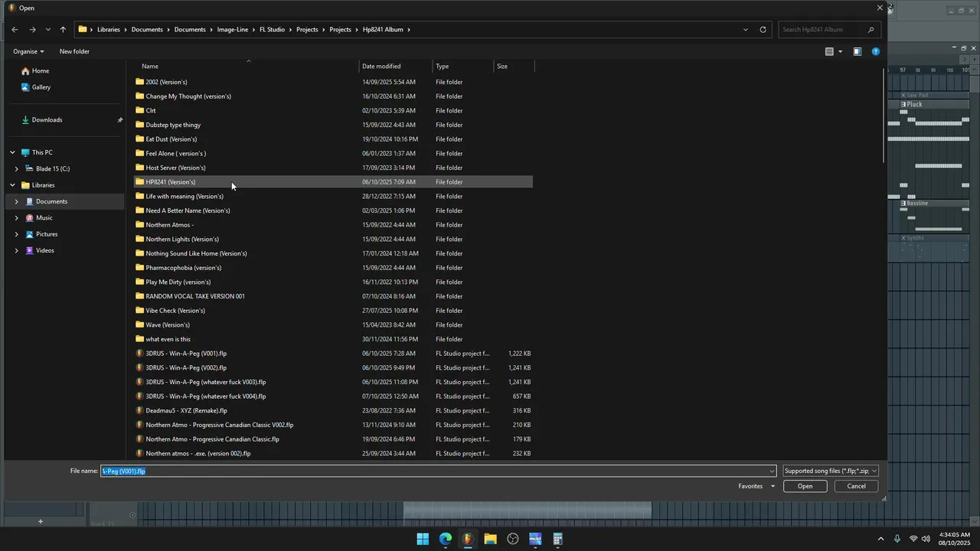The image size is (980, 551).
Task: Open Calculator from the taskbar
Action: tap(558, 540)
